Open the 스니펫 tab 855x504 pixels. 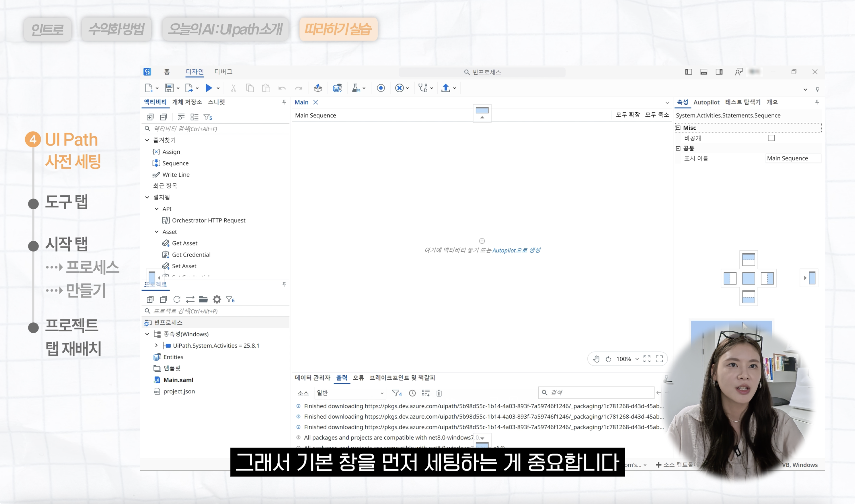coord(216,102)
